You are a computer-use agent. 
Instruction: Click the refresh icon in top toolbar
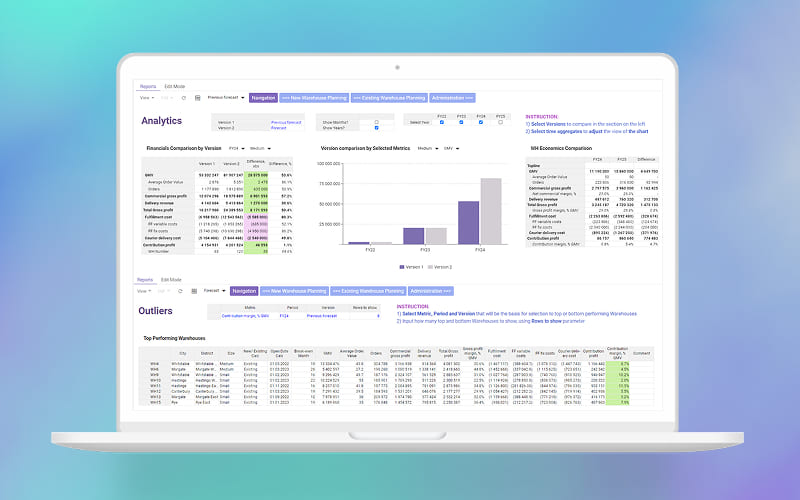coord(183,98)
